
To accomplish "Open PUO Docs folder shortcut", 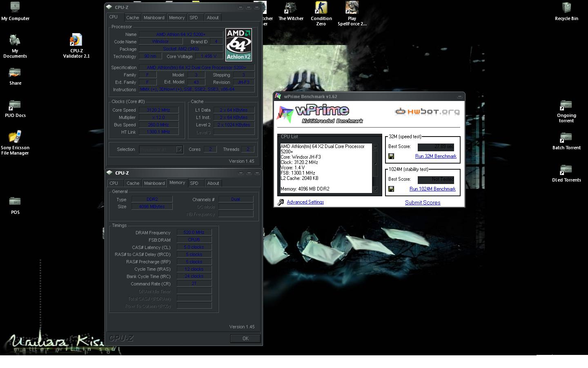I will (15, 108).
